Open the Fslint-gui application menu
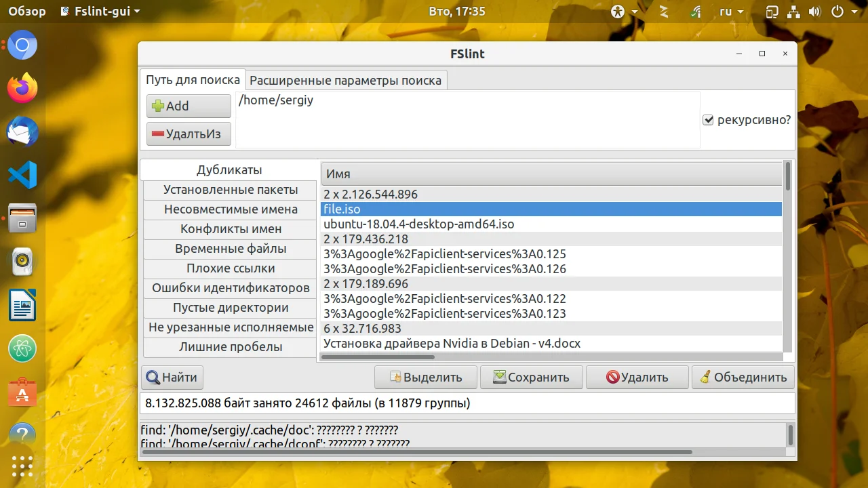The height and width of the screenshot is (488, 868). [100, 12]
